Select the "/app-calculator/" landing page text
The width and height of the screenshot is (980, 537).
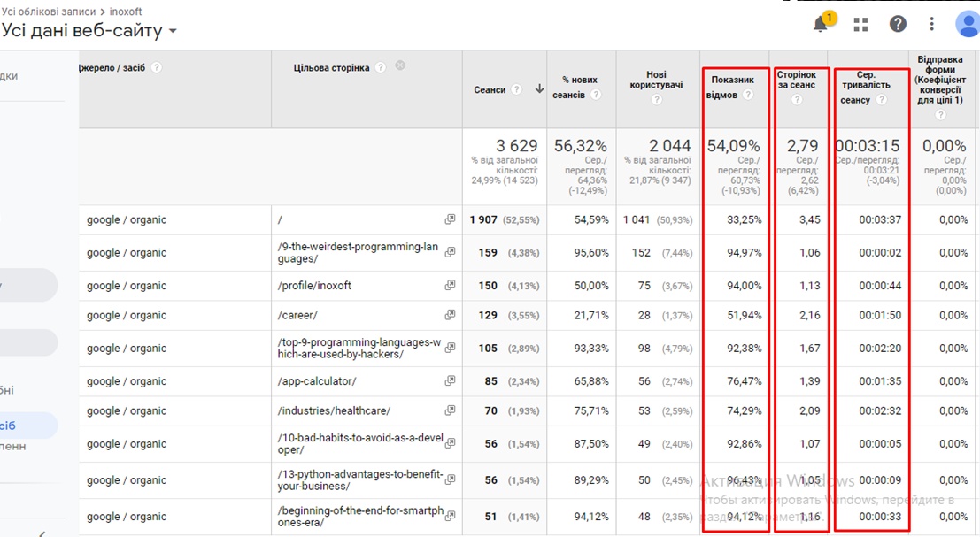tap(317, 381)
